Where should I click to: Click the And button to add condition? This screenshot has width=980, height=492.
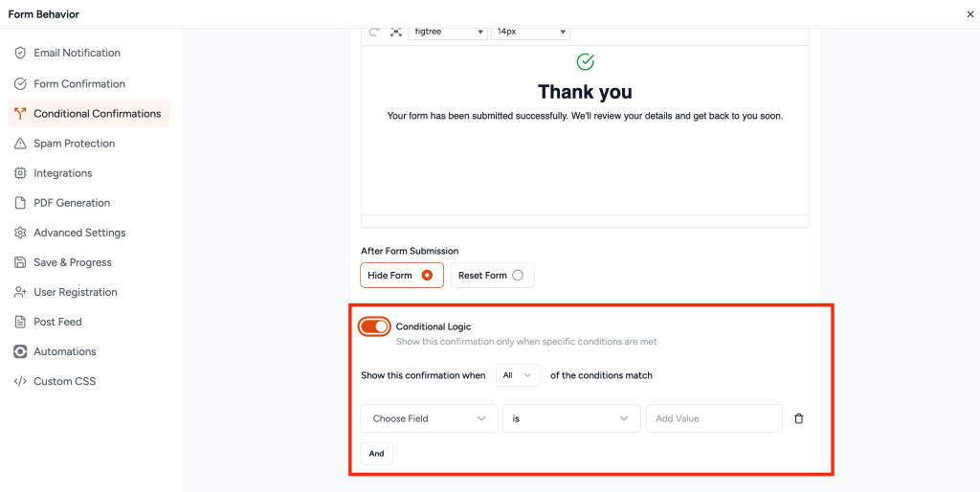pyautogui.click(x=376, y=454)
